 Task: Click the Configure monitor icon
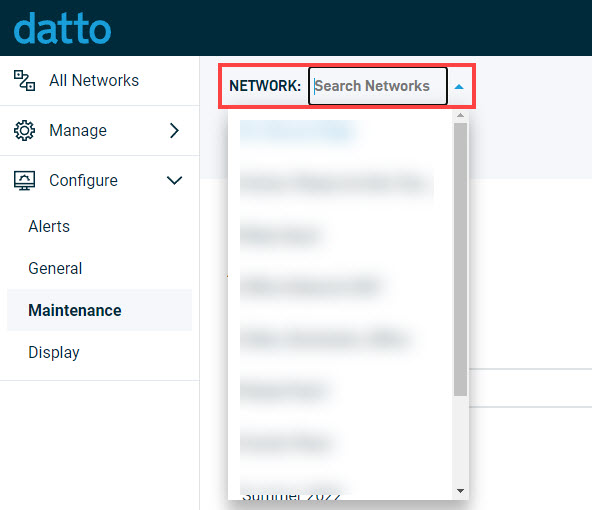tap(25, 180)
